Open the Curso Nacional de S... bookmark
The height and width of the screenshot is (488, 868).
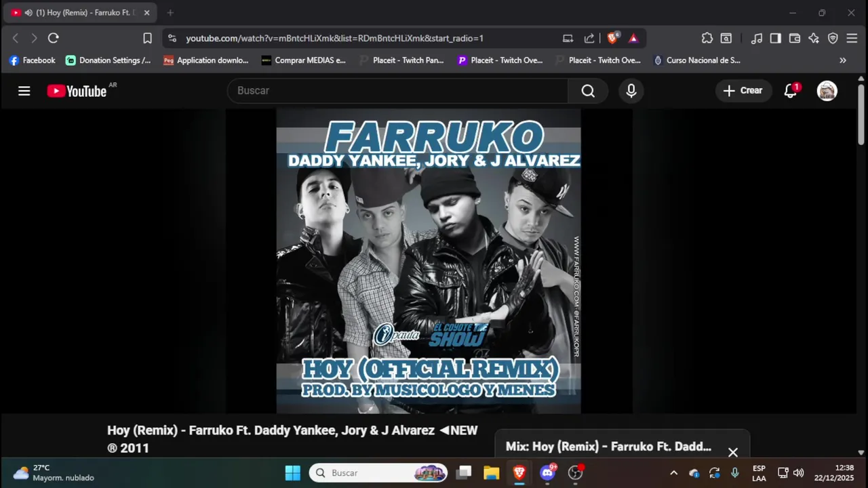click(696, 60)
